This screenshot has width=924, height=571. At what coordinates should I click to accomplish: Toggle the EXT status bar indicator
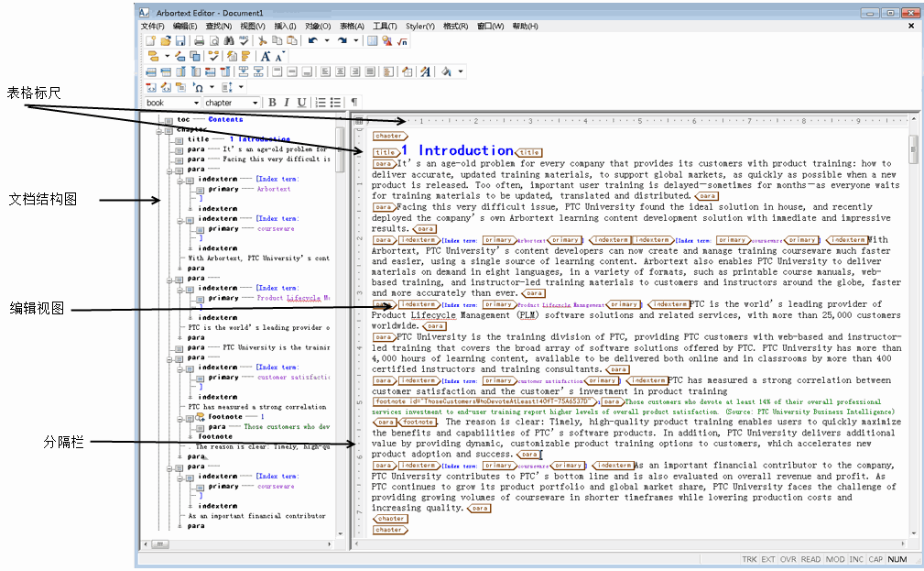[768, 559]
